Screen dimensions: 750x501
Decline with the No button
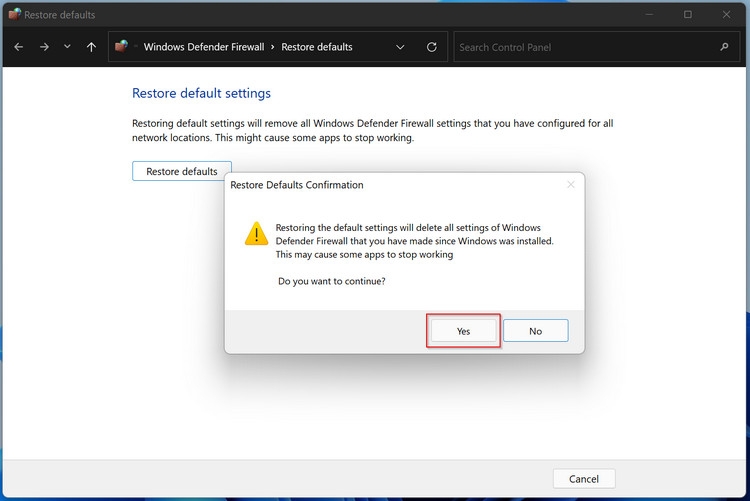pos(536,331)
